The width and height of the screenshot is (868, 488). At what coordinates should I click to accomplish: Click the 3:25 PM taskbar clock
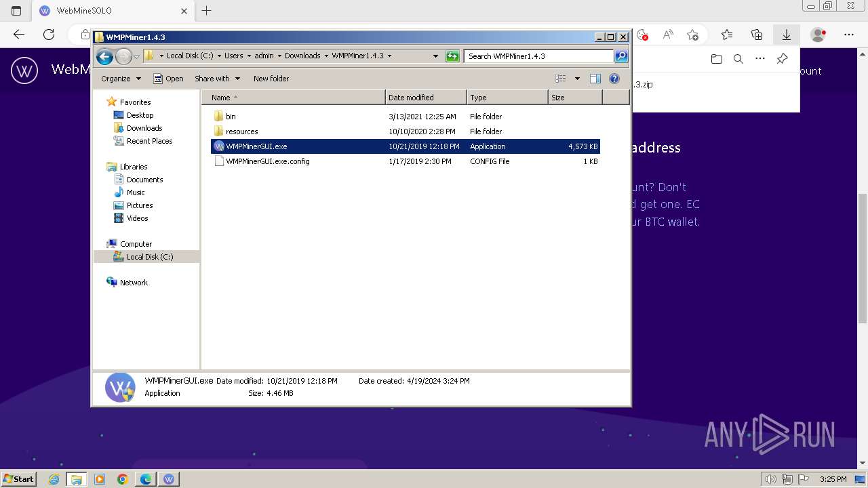pyautogui.click(x=833, y=479)
